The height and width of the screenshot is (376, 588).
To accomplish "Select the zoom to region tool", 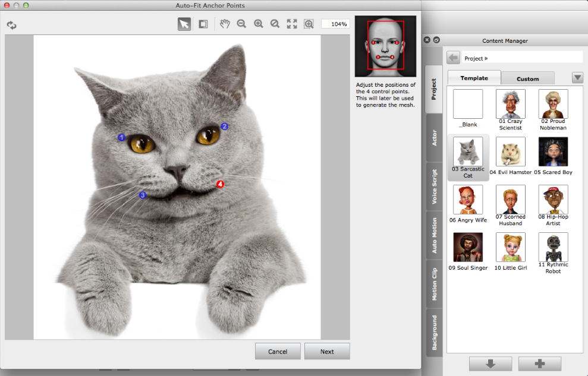I will [309, 24].
